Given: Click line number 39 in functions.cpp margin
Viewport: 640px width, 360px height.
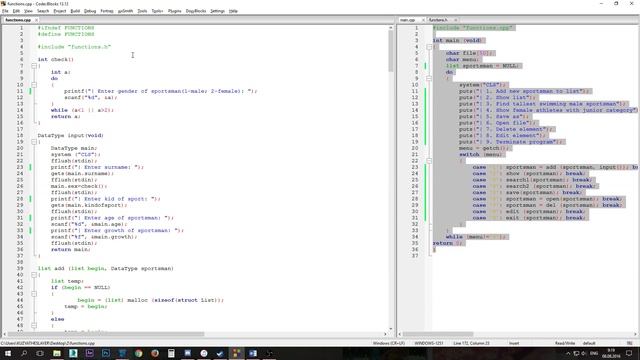Looking at the screenshot, I should pyautogui.click(x=20, y=268).
